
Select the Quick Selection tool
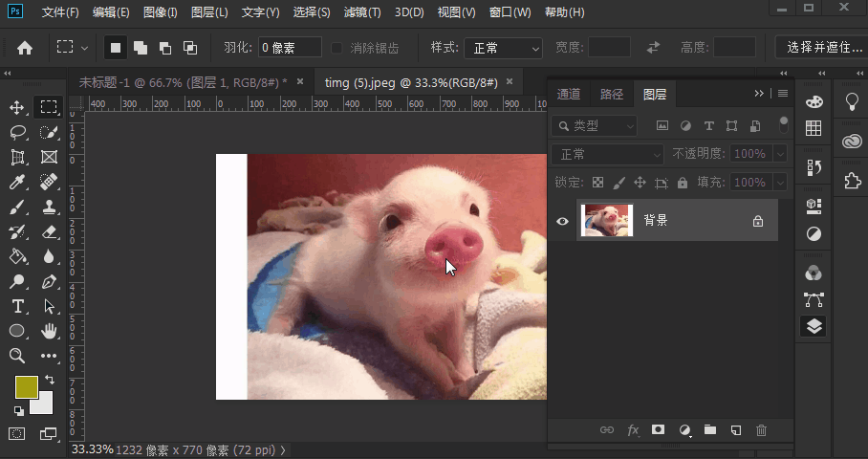tap(49, 132)
